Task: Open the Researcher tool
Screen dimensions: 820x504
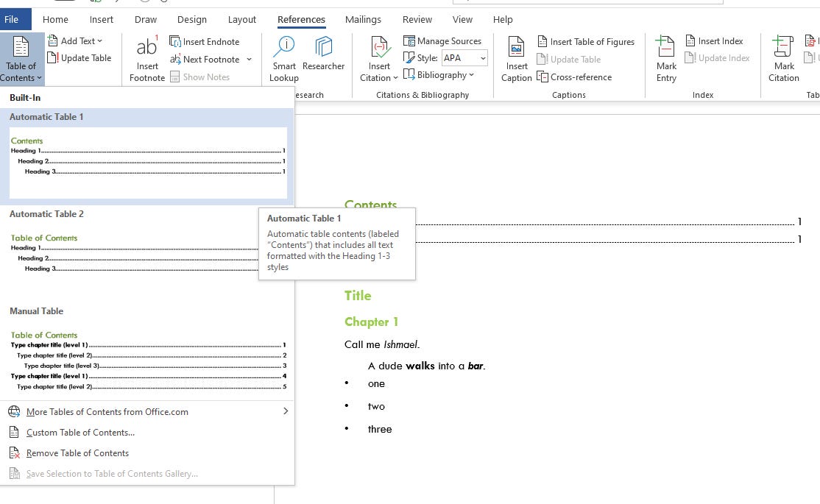Action: (323, 54)
